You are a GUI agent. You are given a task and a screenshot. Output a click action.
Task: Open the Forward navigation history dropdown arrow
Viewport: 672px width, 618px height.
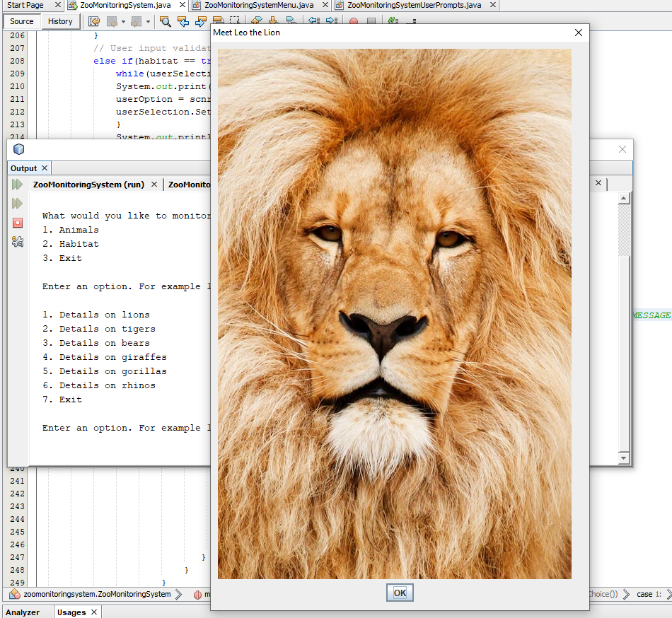coord(148,21)
